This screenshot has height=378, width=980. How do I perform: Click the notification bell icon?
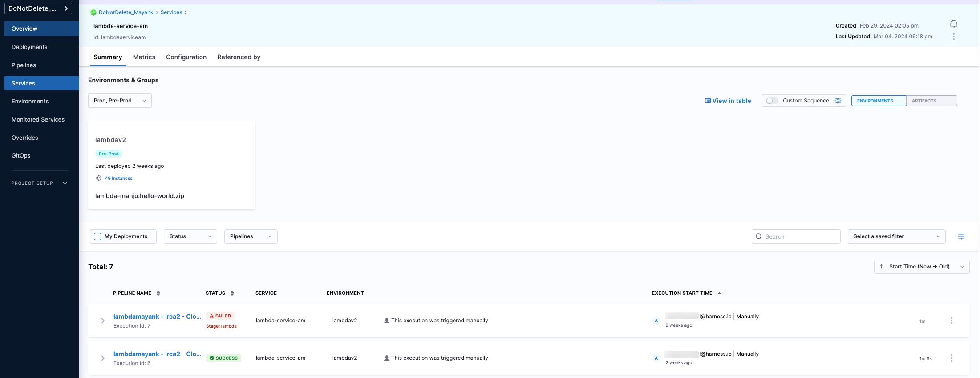click(x=953, y=24)
